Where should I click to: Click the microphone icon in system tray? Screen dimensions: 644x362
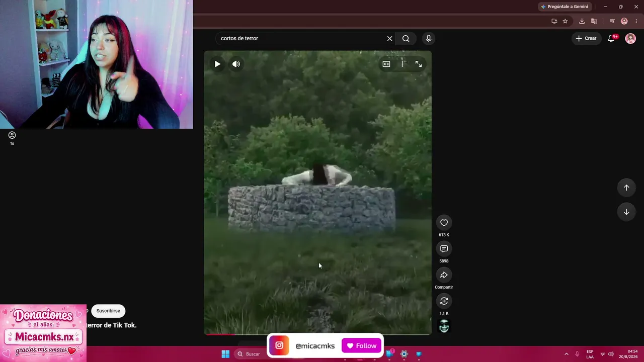577,354
